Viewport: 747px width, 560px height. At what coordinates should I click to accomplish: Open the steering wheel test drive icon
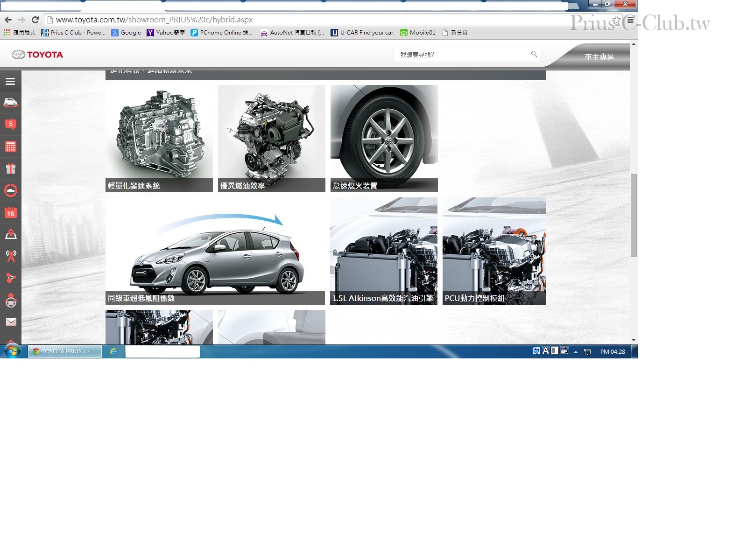[x=10, y=301]
